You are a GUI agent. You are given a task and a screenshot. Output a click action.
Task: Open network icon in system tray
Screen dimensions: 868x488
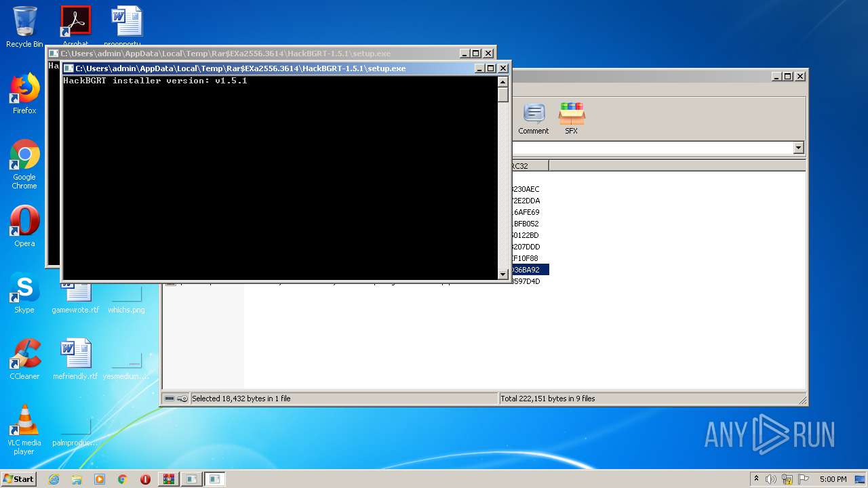787,479
